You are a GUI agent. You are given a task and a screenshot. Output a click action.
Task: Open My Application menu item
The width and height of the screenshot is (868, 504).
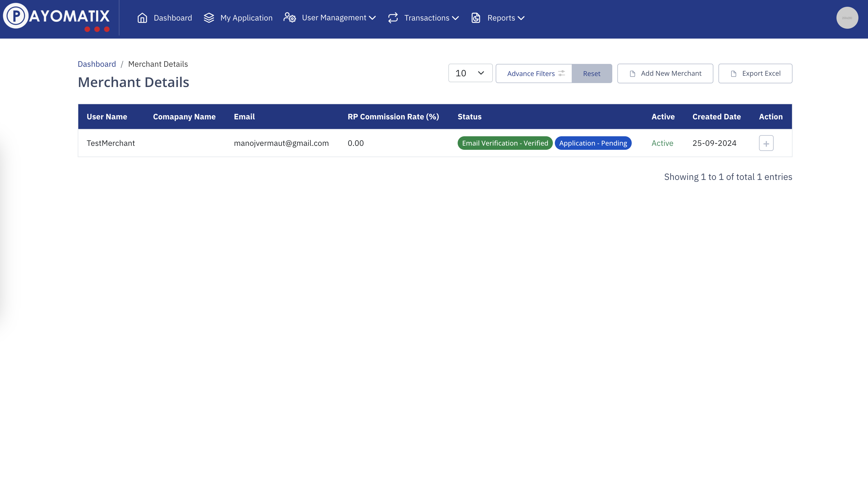[246, 18]
